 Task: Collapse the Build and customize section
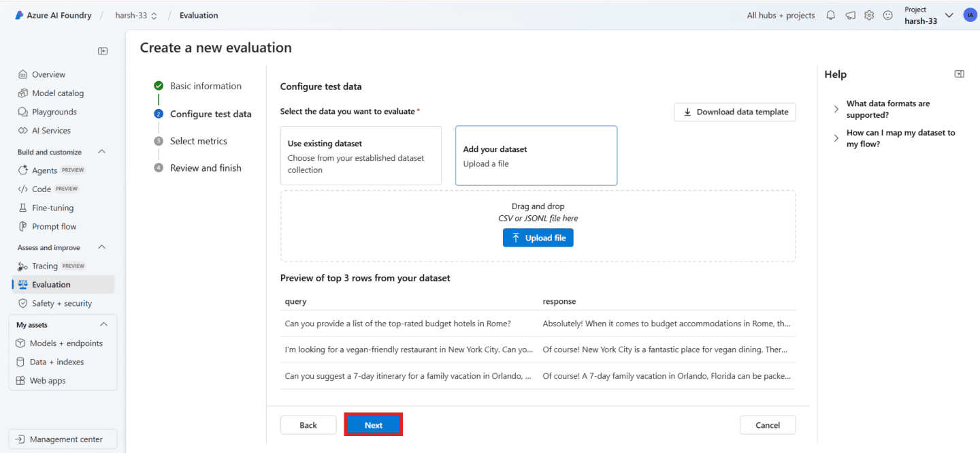tap(101, 151)
